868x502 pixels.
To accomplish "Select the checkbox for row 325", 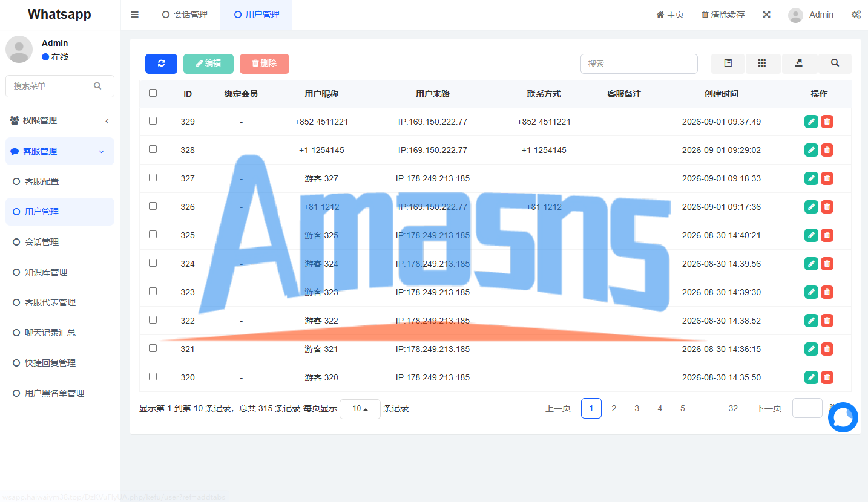I will (x=153, y=235).
